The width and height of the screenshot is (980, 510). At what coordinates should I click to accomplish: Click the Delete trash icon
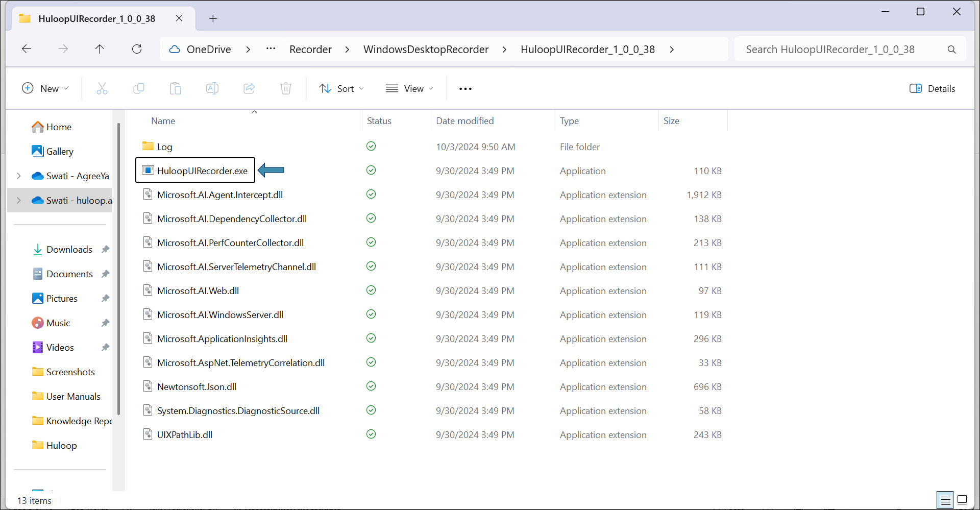coord(286,89)
